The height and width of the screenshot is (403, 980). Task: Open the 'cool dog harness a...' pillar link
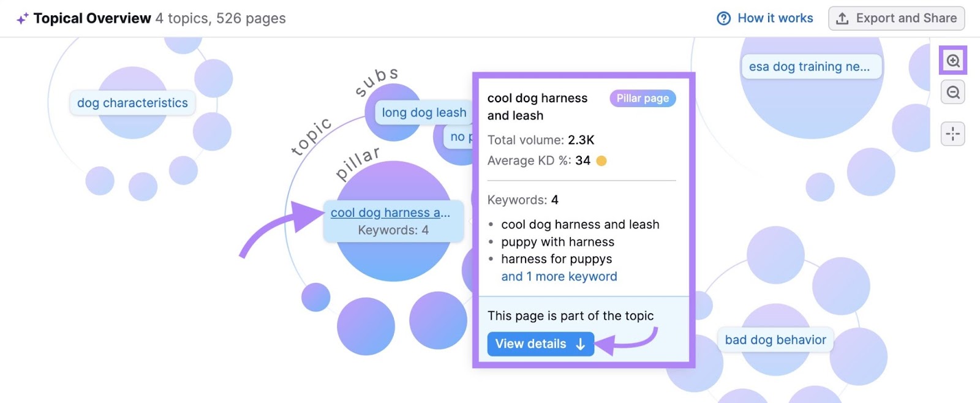point(390,213)
